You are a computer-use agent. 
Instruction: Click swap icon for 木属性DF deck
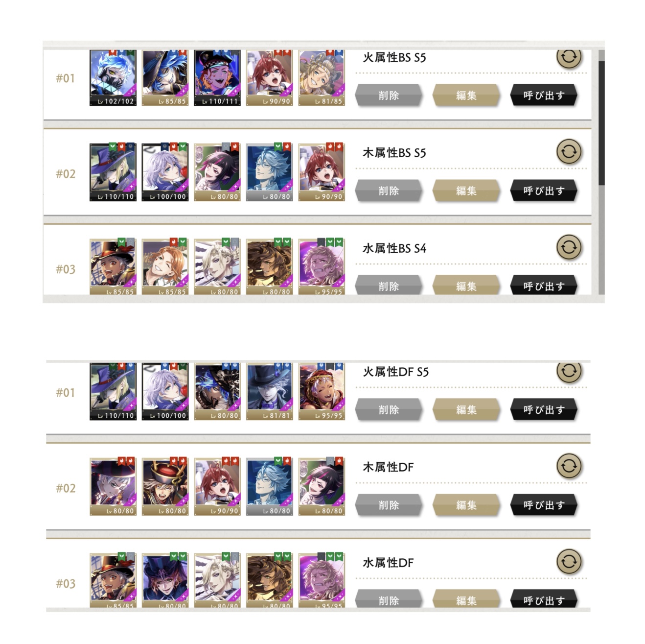pyautogui.click(x=569, y=466)
